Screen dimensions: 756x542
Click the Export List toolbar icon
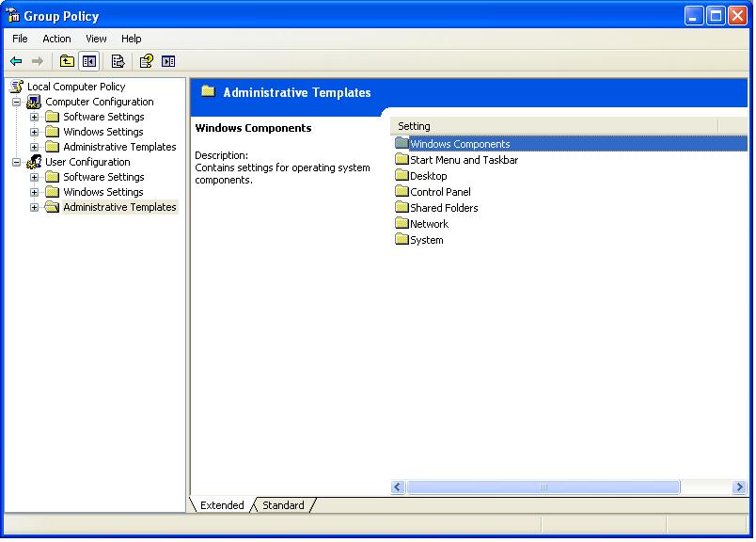pos(117,60)
